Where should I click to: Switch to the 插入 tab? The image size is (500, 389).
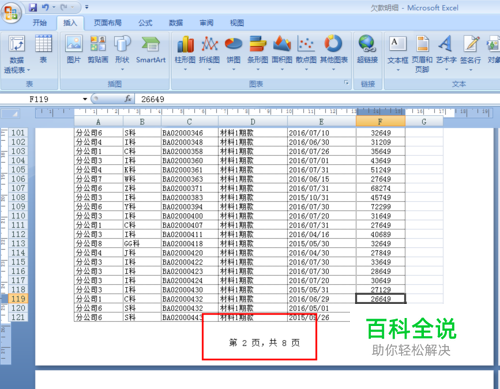(x=70, y=23)
